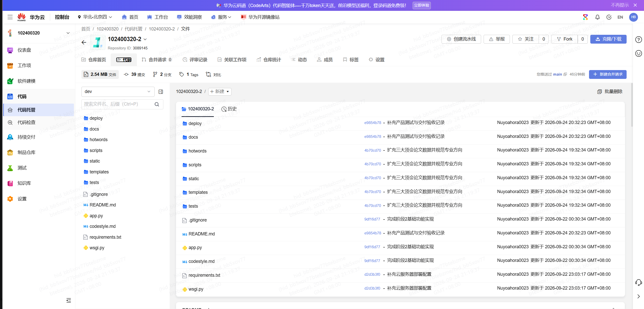Screen dimensions: 644x309
Task: Click the smiley feedback icon
Action: [638, 53]
